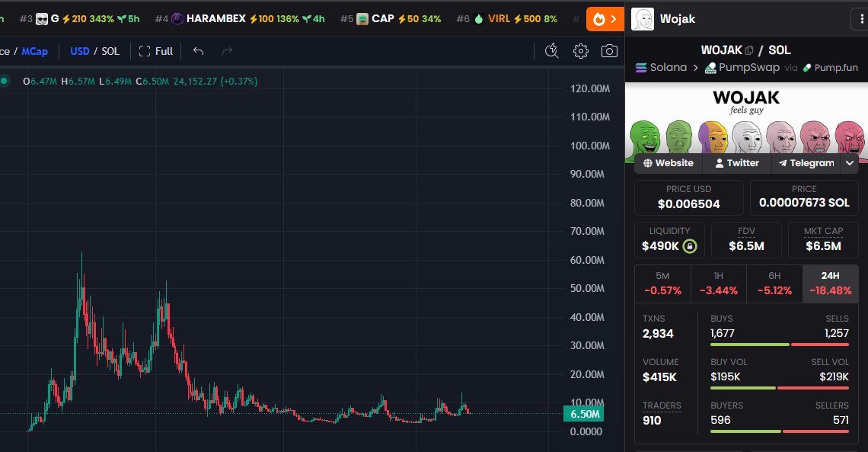Click the MKT CAP $6.5M box
This screenshot has height=452, width=868.
point(823,240)
